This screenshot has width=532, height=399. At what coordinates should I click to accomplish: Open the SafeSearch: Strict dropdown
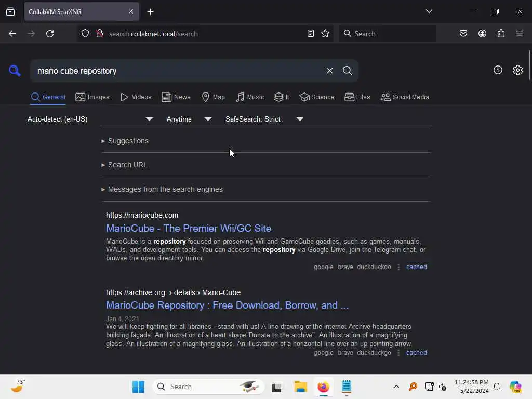pos(264,119)
